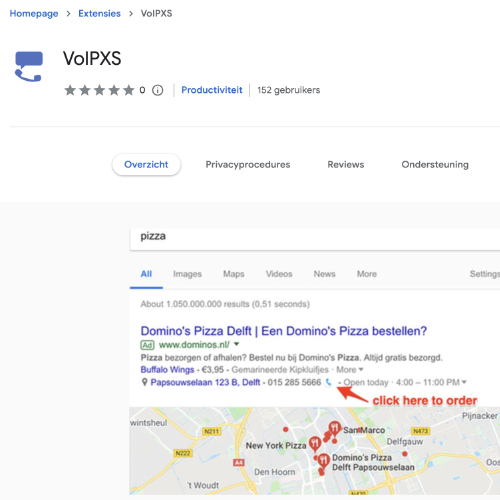Open the Productiviteit category link
The image size is (500, 500).
coord(212,90)
